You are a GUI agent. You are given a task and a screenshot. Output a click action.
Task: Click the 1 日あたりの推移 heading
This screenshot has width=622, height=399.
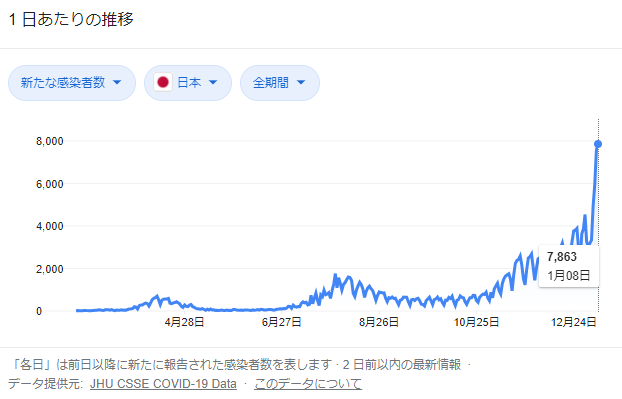pyautogui.click(x=71, y=19)
